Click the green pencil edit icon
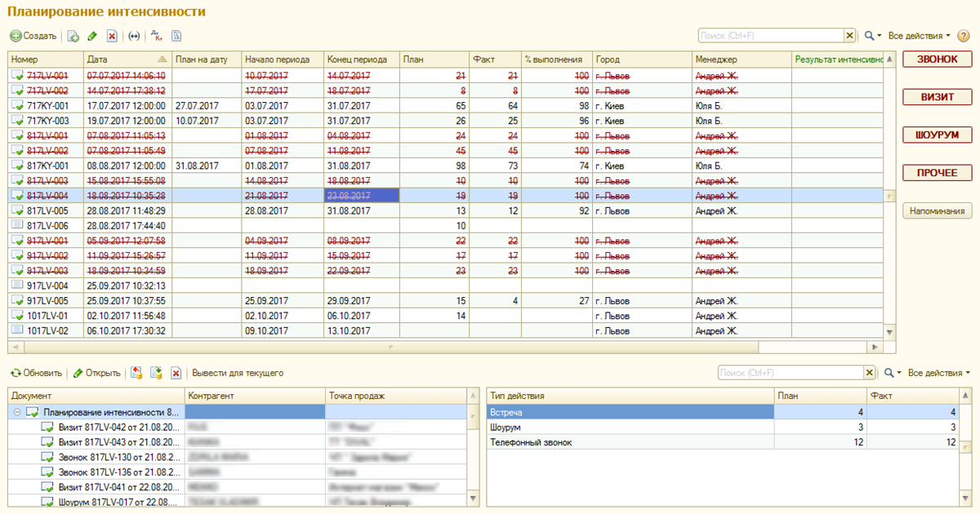This screenshot has width=980, height=514. 92,36
